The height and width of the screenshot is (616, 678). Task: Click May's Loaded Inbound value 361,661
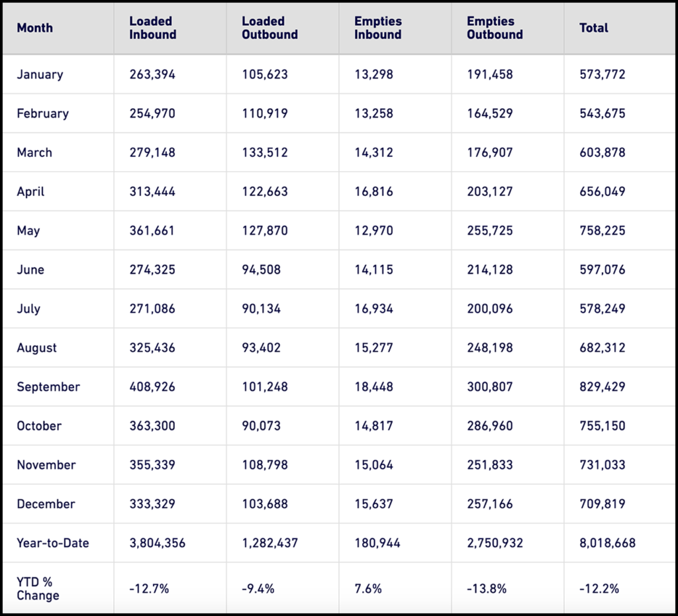[x=152, y=231]
